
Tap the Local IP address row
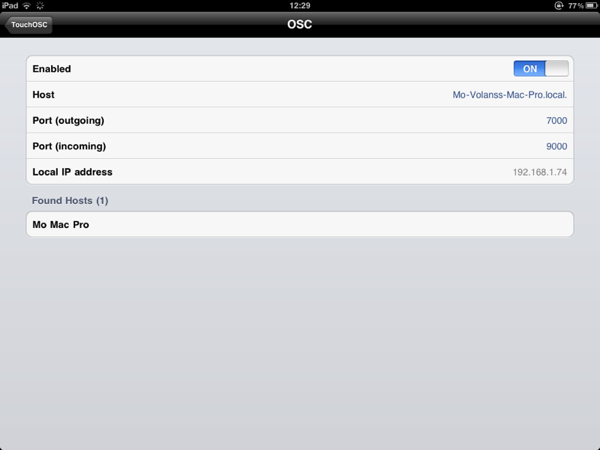[x=300, y=172]
